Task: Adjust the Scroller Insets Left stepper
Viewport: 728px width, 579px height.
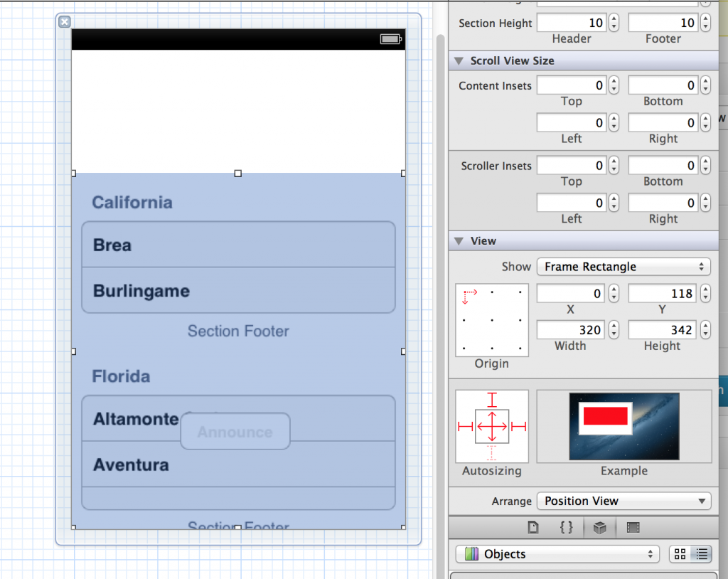Action: 614,203
